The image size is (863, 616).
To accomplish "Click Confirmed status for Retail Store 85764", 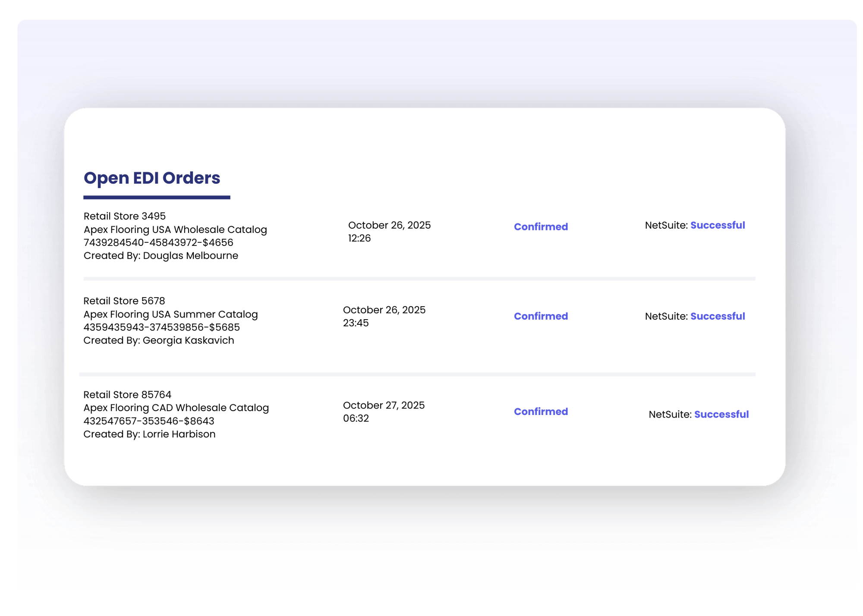I will [x=541, y=412].
